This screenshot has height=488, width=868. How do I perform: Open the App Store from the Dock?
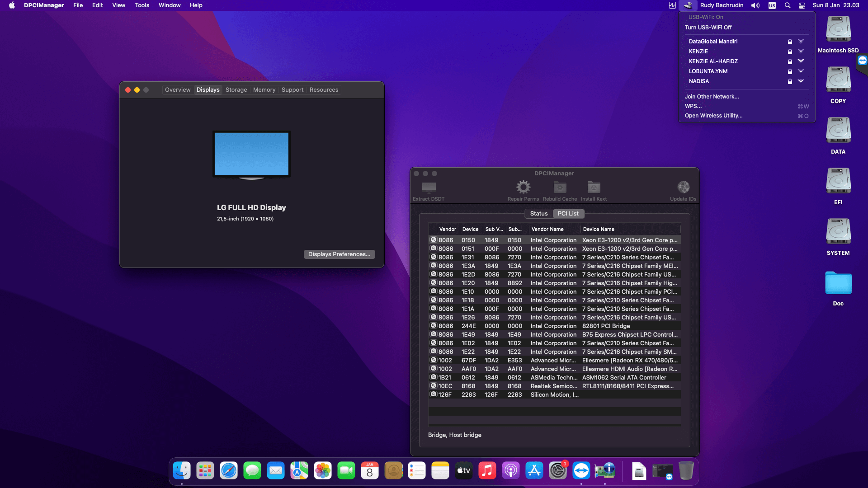[534, 471]
